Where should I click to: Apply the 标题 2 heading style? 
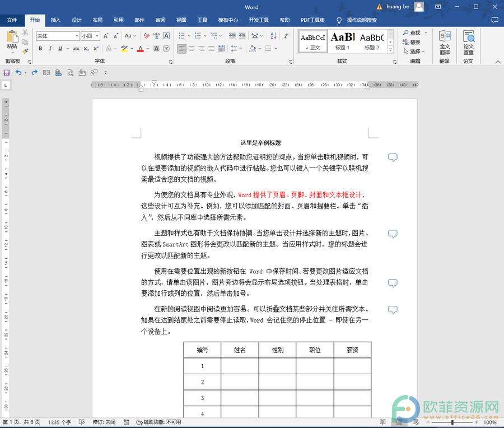coord(372,41)
